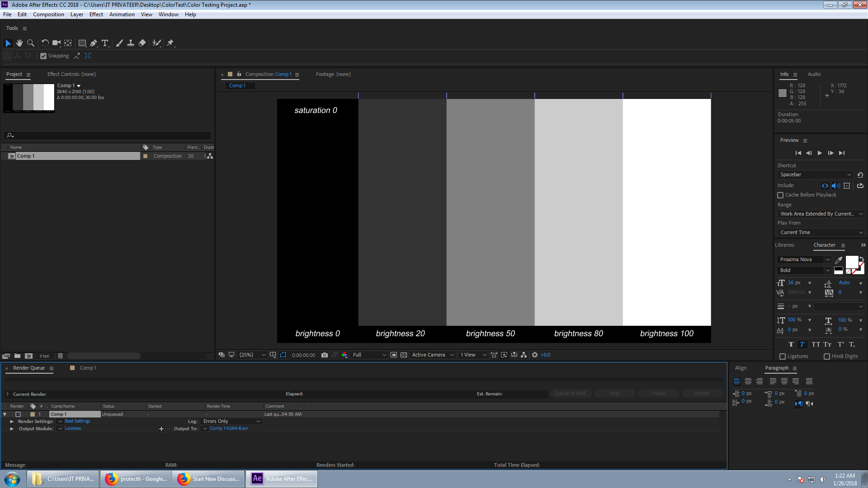The width and height of the screenshot is (868, 488).
Task: Select the Zoom tool
Action: [31, 42]
